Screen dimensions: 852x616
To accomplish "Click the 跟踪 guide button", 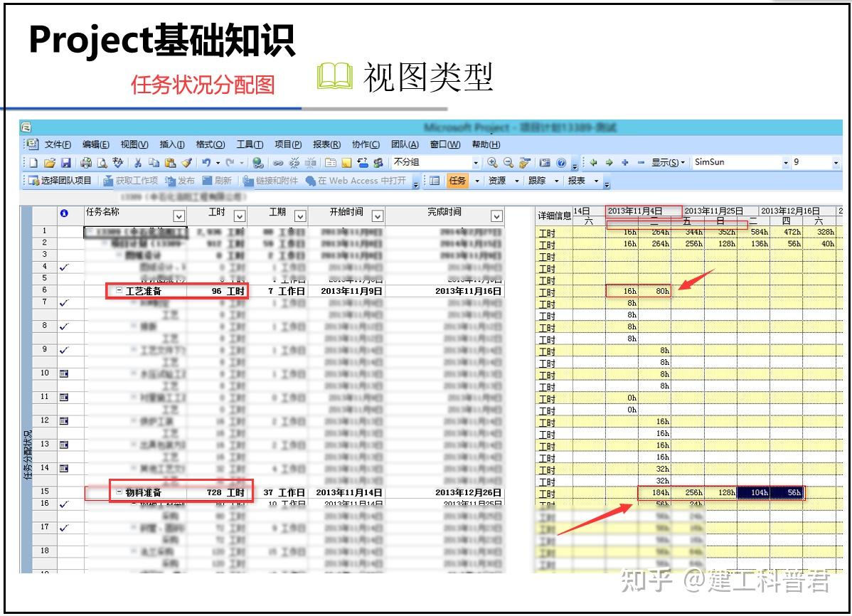I will [537, 181].
